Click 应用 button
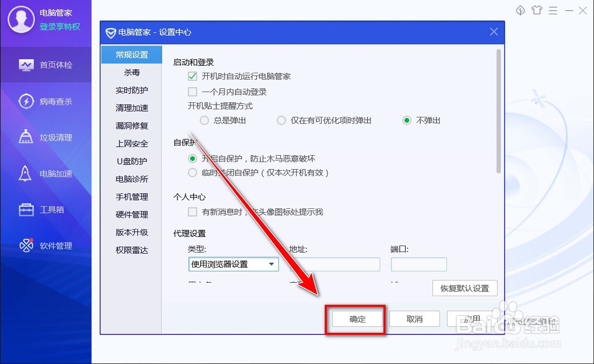 [x=472, y=319]
